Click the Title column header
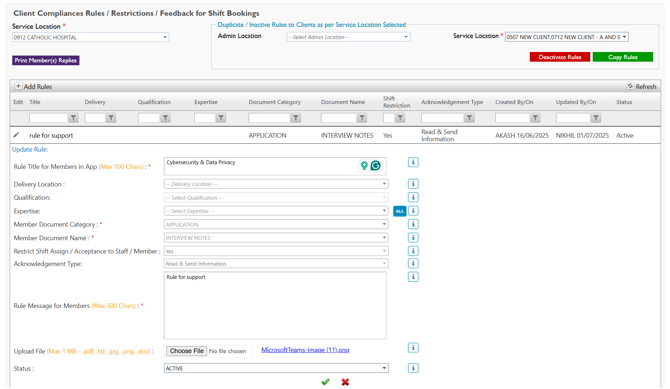This screenshot has width=670, height=389. [x=35, y=102]
